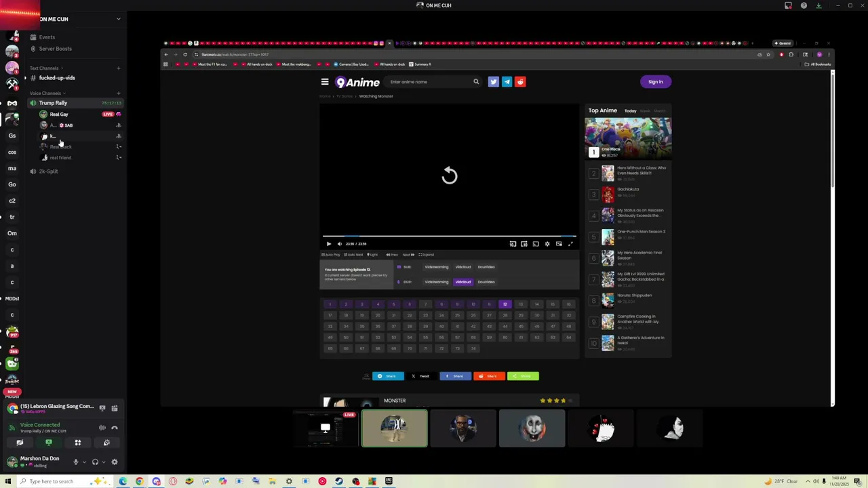The width and height of the screenshot is (868, 488).
Task: Select episode 74
Action: (473, 348)
